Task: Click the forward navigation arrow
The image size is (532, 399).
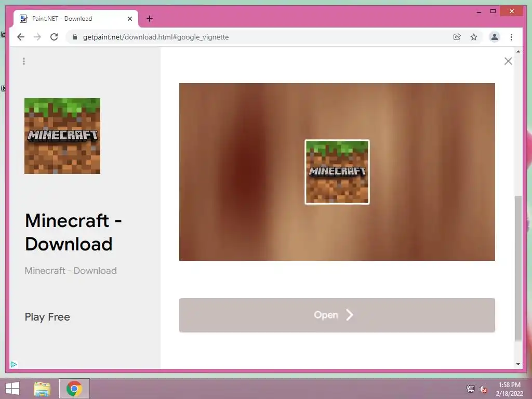Action: pos(37,37)
